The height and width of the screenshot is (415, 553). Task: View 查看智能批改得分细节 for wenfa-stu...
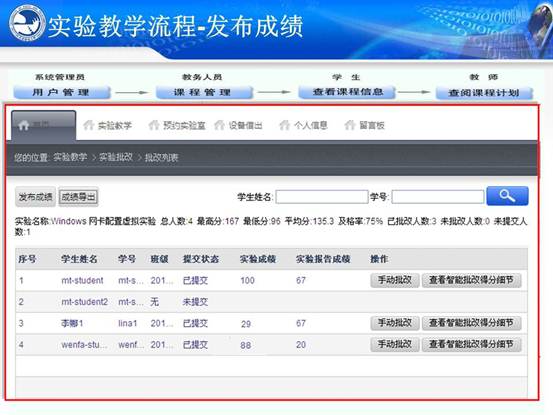(x=472, y=344)
